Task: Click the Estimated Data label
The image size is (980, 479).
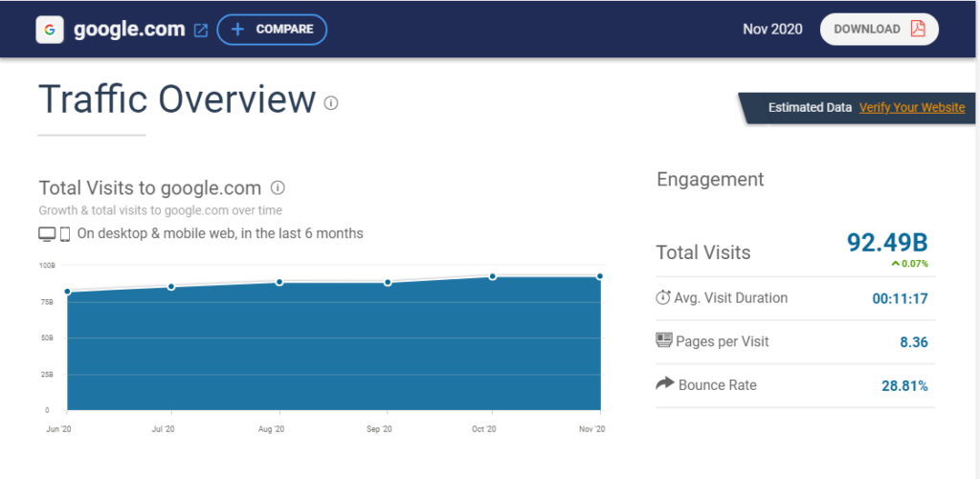Action: [810, 107]
